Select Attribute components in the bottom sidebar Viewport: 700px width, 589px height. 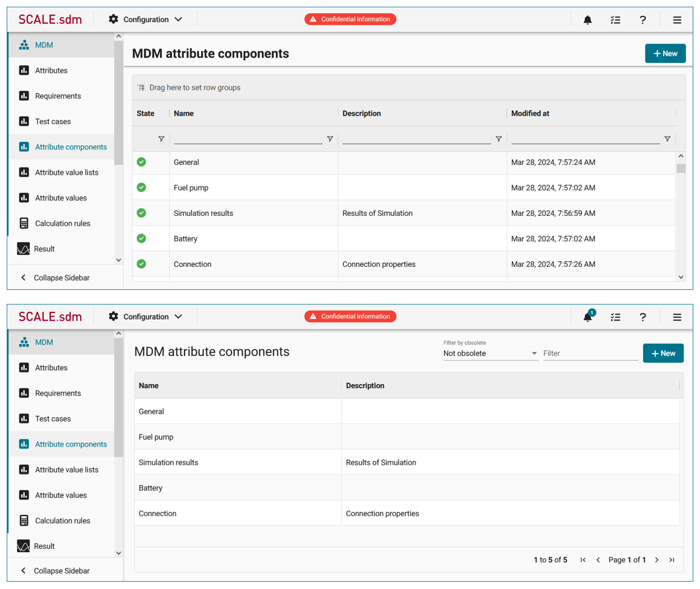tap(61, 444)
